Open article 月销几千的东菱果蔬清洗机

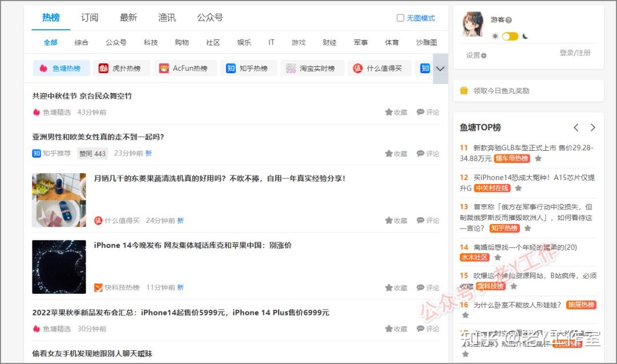pyautogui.click(x=219, y=179)
